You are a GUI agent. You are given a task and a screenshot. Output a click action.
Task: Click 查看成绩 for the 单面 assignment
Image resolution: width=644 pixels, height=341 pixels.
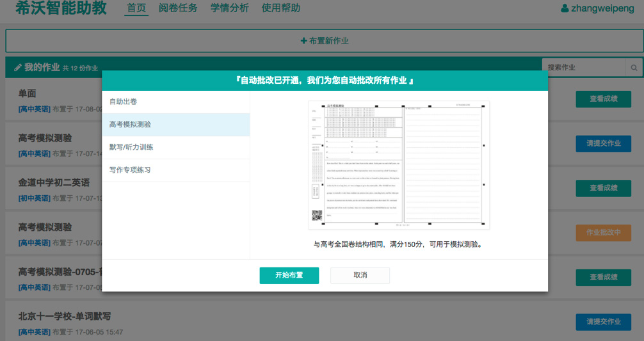click(603, 99)
